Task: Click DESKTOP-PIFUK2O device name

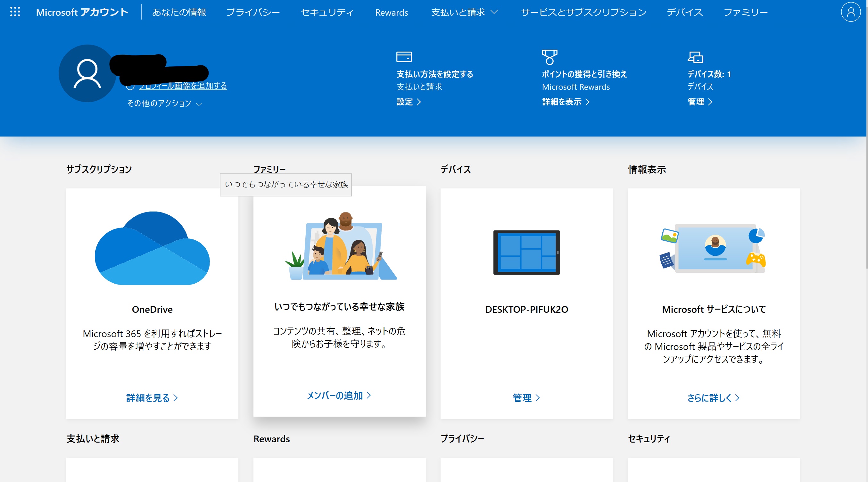Action: pos(526,310)
